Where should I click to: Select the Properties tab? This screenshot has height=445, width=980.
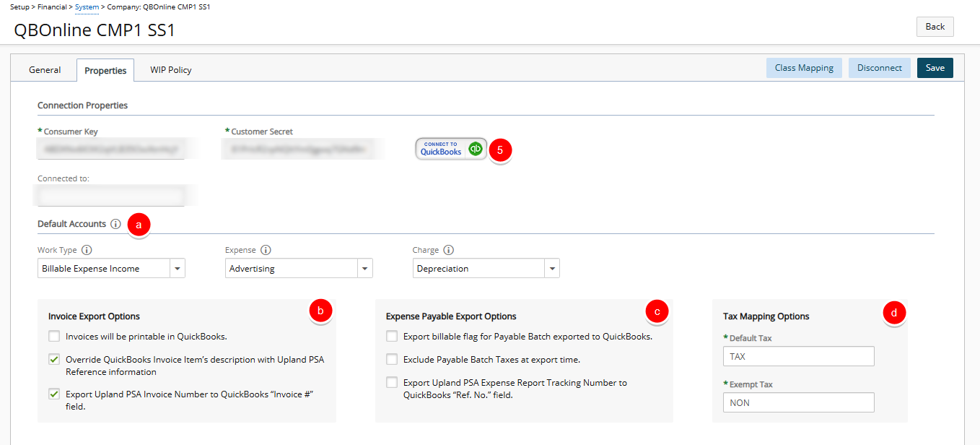point(105,70)
